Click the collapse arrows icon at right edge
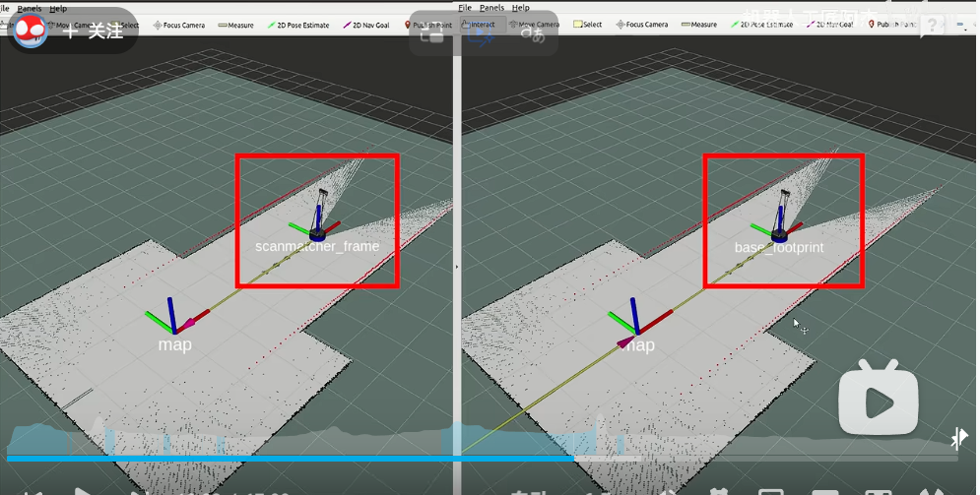 coord(960,440)
